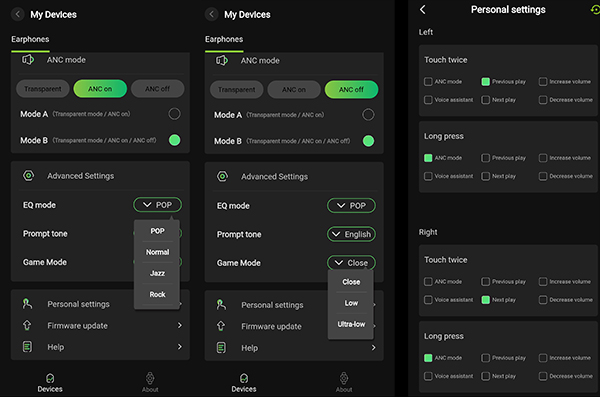Open Firmware update row in middle screen
600x397 pixels.
[x=294, y=326]
